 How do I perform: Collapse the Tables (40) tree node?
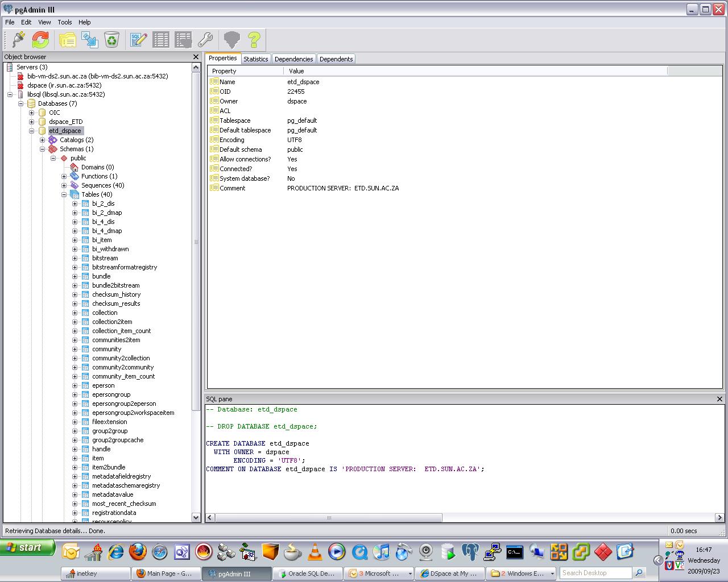(x=64, y=194)
